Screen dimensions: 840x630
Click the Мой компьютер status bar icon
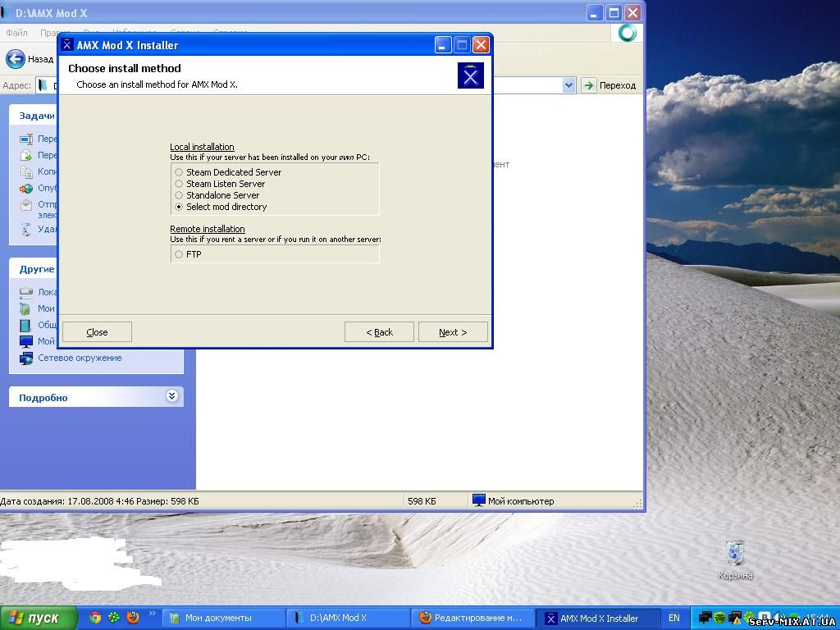coord(479,501)
